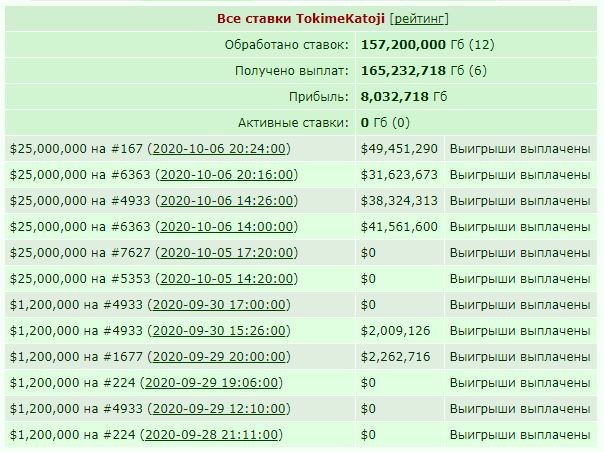Open date link 2020-09-30 15:26:00
604x452 pixels.
(219, 331)
